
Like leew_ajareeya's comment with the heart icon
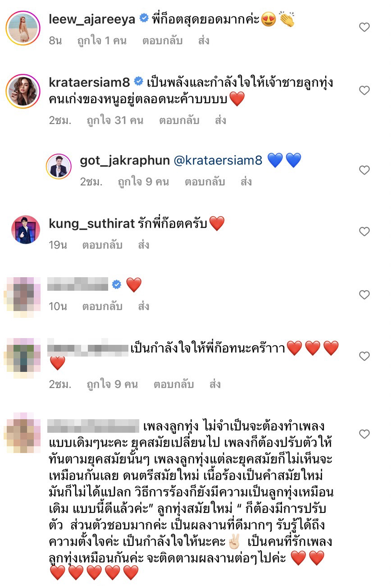coord(364,27)
